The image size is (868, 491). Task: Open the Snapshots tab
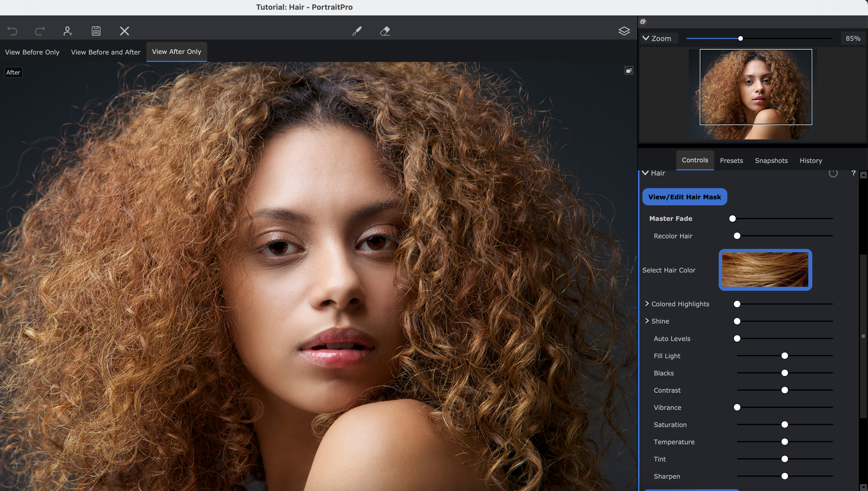tap(771, 161)
